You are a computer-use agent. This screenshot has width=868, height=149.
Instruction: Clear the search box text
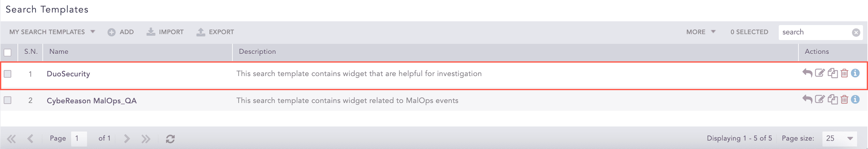click(x=856, y=33)
